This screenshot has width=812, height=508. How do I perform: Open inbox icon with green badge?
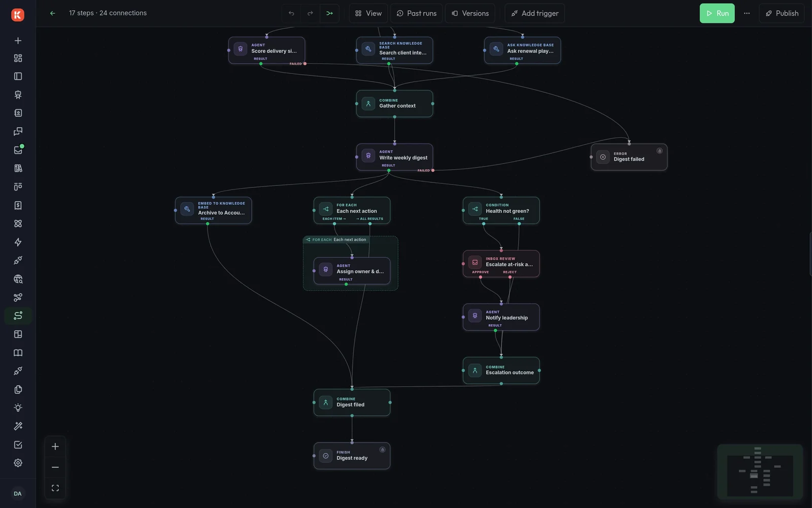[x=18, y=150]
